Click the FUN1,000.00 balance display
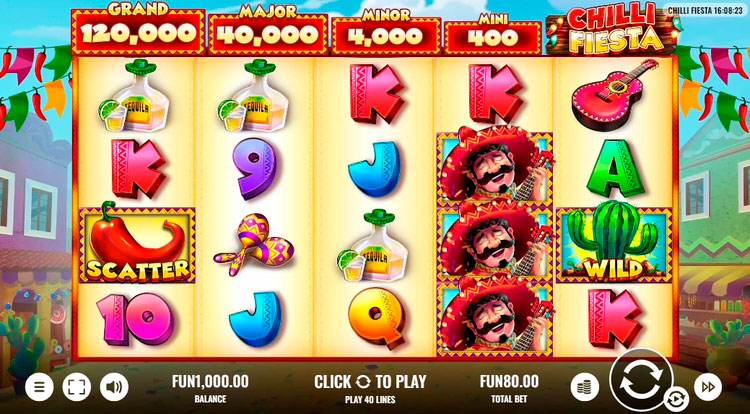750x414 pixels. point(210,387)
